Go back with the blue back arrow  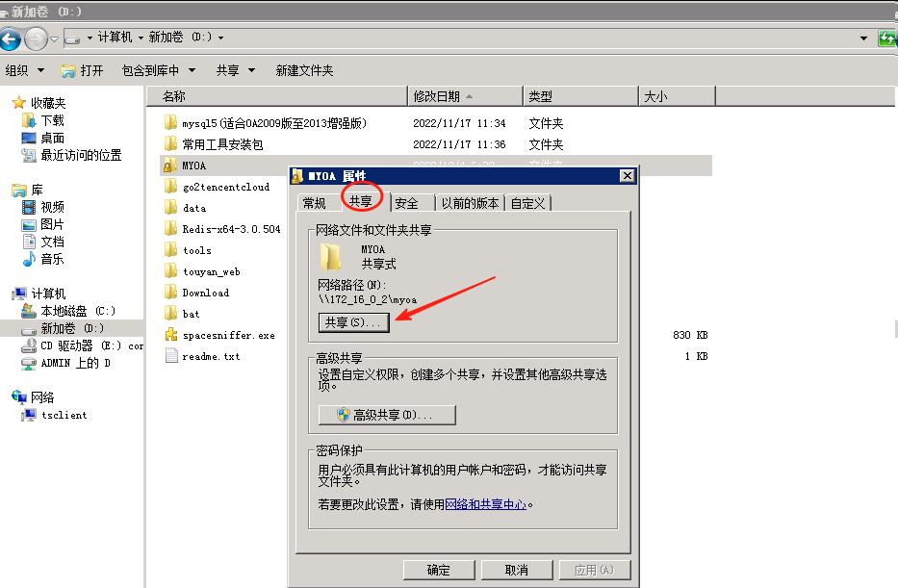pyautogui.click(x=10, y=38)
